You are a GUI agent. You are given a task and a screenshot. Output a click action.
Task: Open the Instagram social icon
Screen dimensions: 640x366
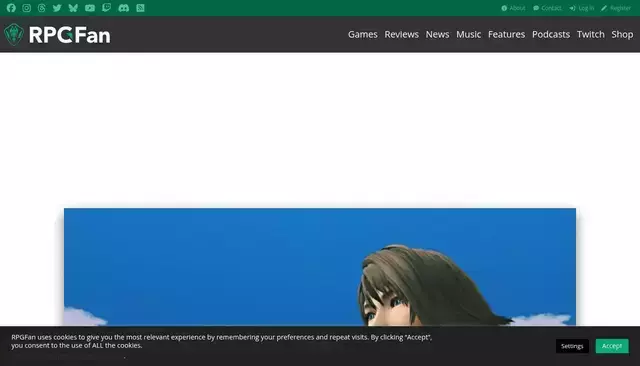point(27,8)
